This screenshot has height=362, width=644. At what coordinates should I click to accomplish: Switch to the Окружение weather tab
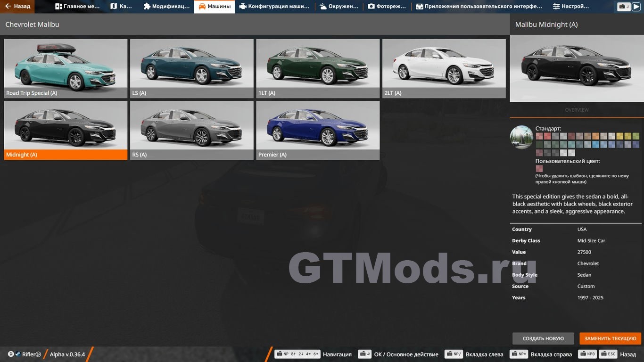click(339, 7)
